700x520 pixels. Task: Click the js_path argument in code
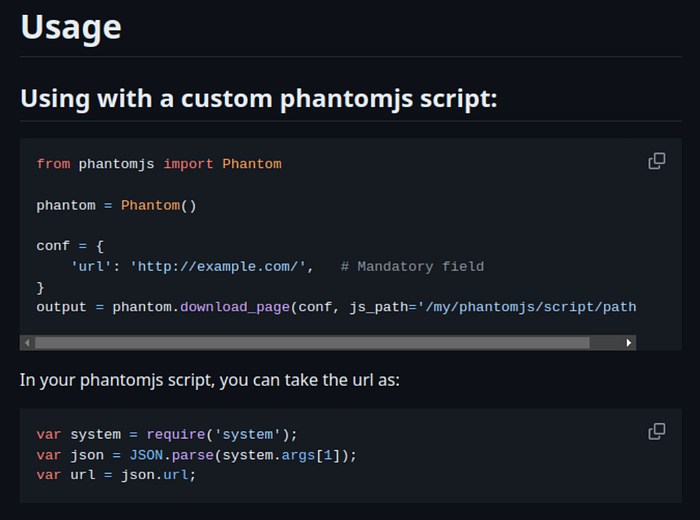pyautogui.click(x=493, y=307)
